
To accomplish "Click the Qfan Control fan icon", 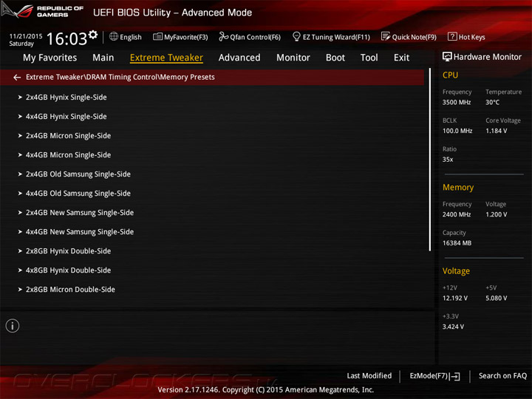I will 224,36.
